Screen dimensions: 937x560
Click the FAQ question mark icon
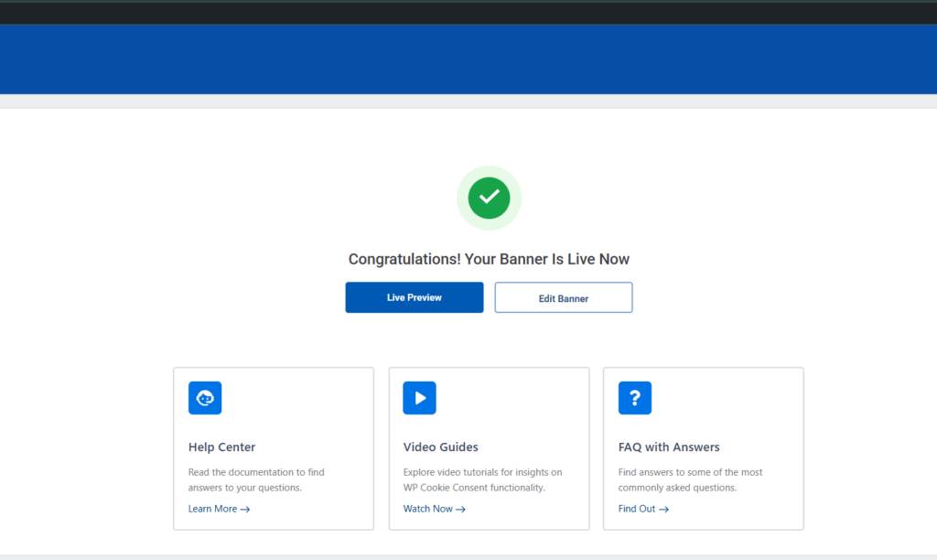point(634,398)
